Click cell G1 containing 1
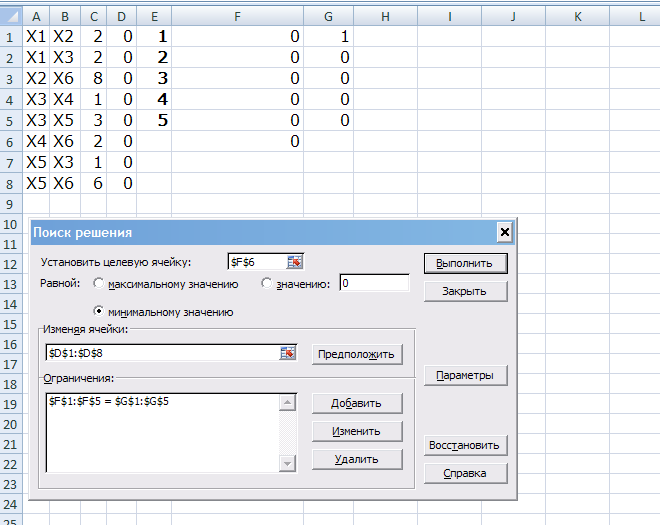 (x=329, y=36)
